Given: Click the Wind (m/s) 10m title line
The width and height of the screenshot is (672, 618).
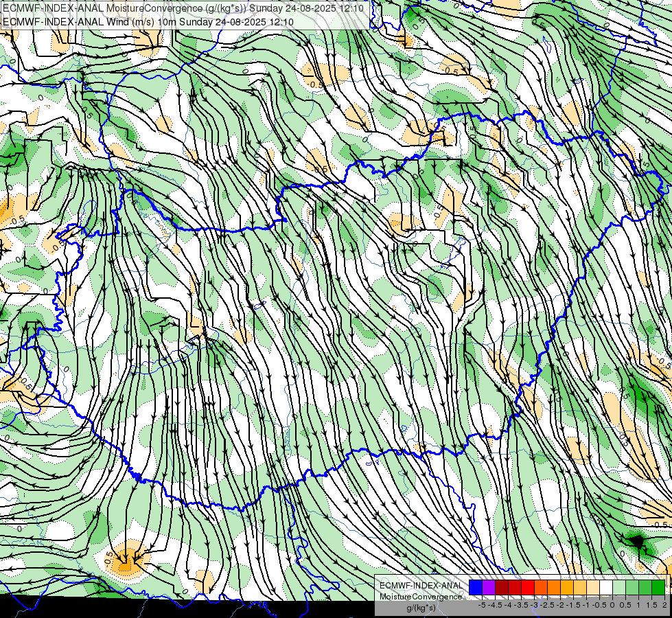Looking at the screenshot, I should (148, 22).
